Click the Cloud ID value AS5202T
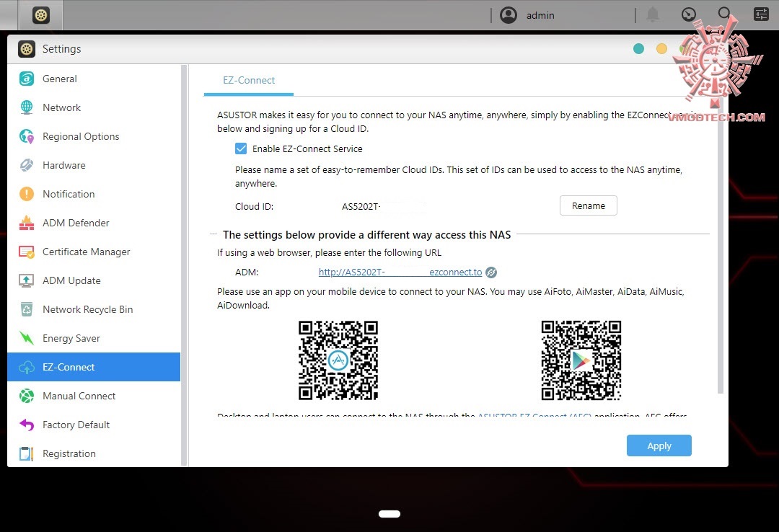Viewport: 779px width, 532px height. point(361,207)
